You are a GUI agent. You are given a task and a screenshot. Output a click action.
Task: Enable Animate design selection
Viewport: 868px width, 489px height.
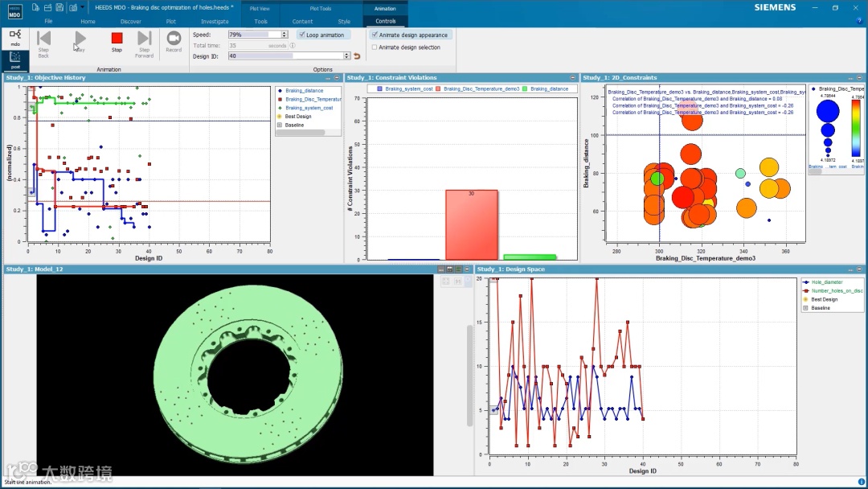tap(407, 47)
